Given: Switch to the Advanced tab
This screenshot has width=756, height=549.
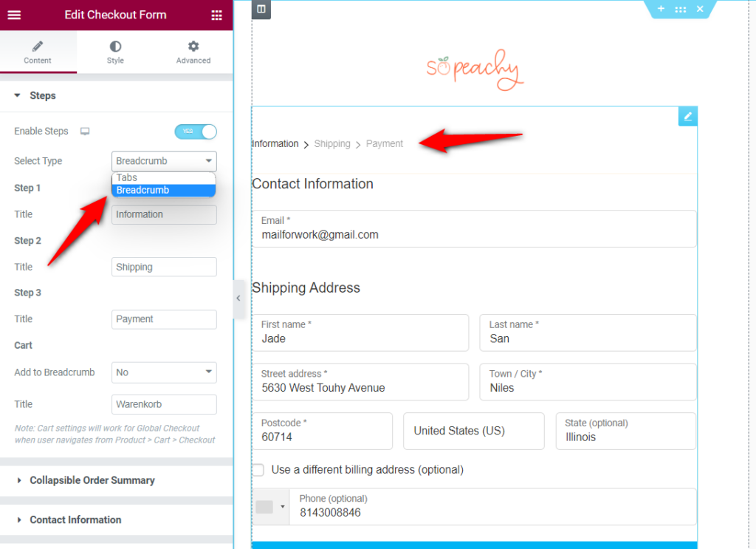Looking at the screenshot, I should 193,52.
